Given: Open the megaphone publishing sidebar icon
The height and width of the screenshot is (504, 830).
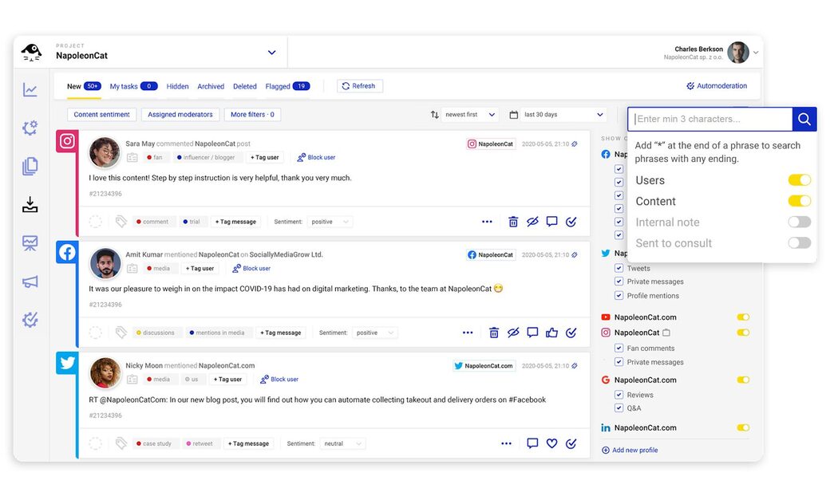Looking at the screenshot, I should (30, 282).
